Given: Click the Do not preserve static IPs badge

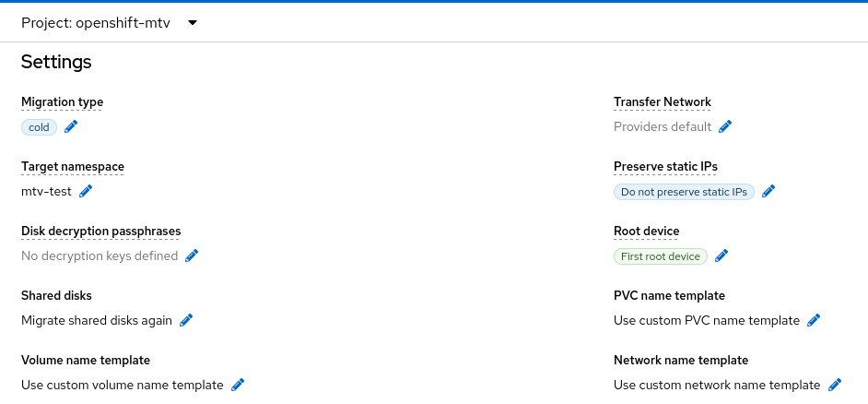Looking at the screenshot, I should click(x=684, y=192).
